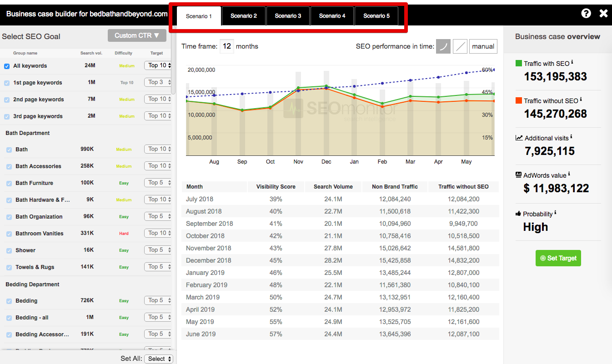Open target dropdown for Bath Hardware
Image resolution: width=612 pixels, height=364 pixels.
[x=158, y=199]
